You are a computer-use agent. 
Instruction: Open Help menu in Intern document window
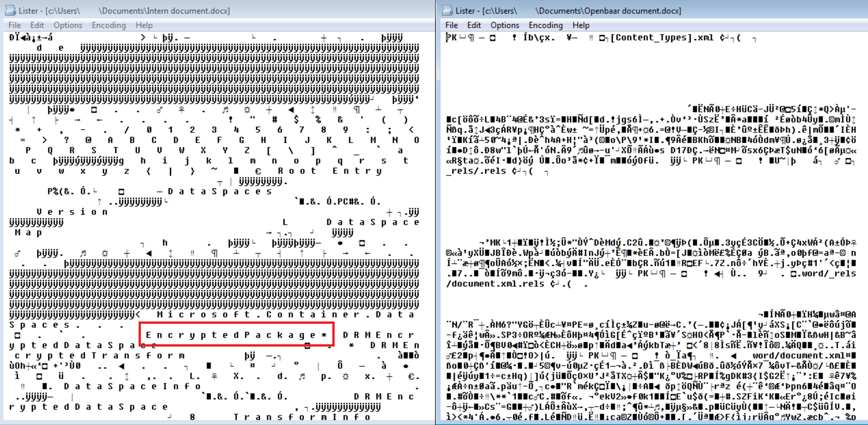pos(144,25)
